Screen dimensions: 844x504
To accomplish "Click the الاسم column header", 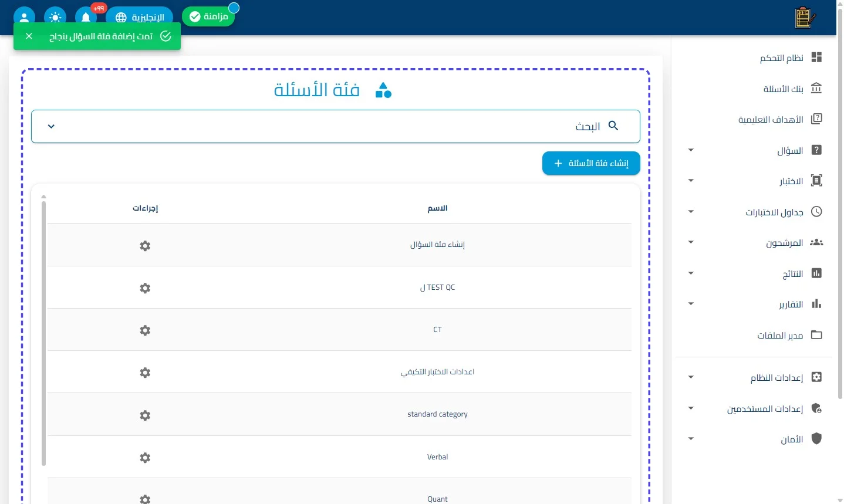I will pos(437,208).
